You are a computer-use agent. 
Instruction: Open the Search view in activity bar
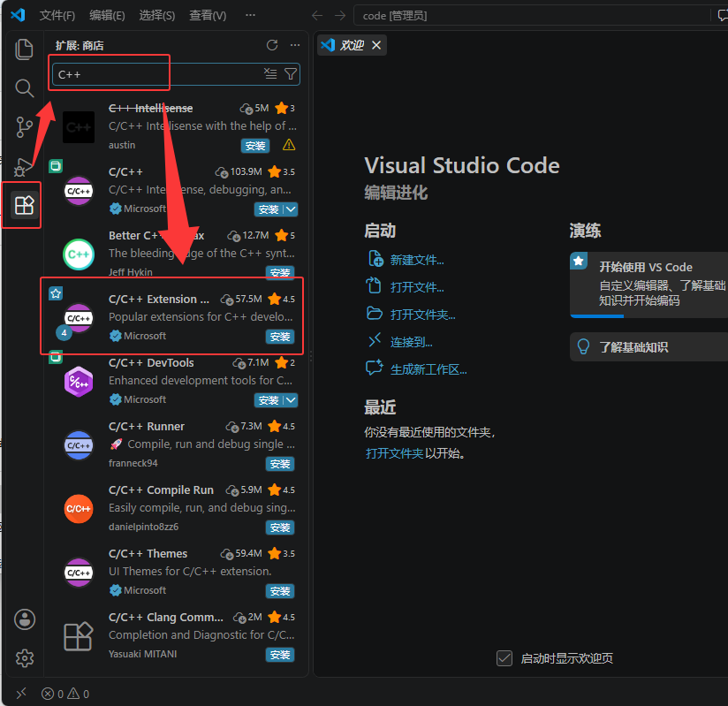pyautogui.click(x=24, y=87)
